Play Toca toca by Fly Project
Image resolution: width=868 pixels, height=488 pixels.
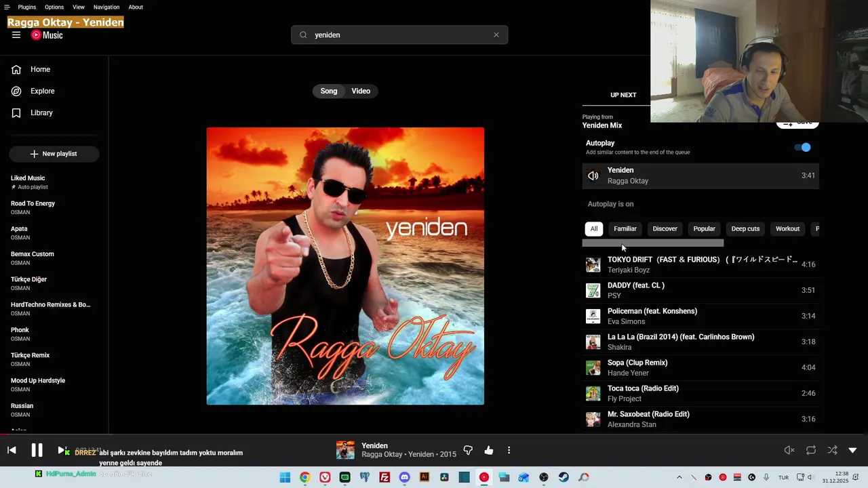click(701, 393)
